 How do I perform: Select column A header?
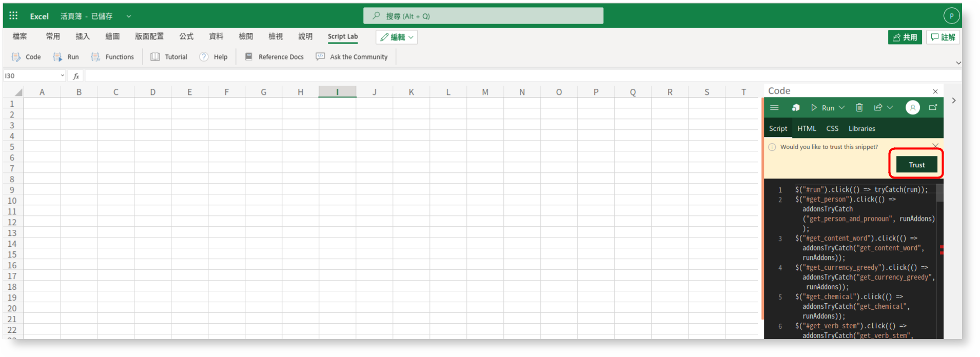tap(42, 92)
